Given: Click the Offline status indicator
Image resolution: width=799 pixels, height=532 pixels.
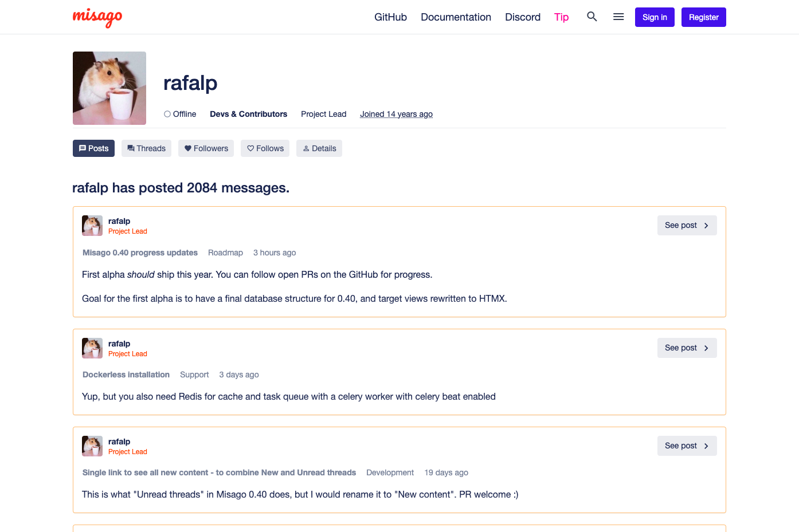Looking at the screenshot, I should [x=180, y=114].
